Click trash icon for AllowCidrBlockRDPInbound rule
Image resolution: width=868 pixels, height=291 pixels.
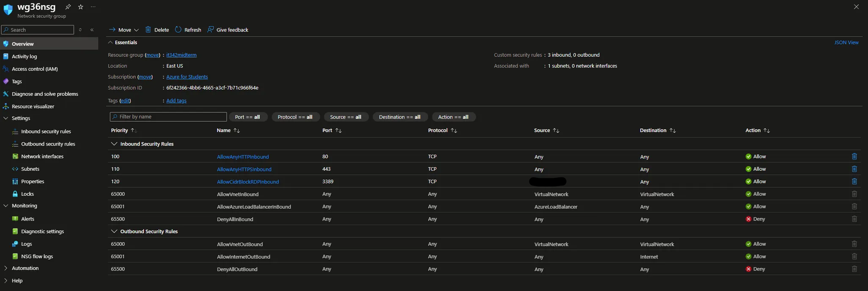click(854, 182)
